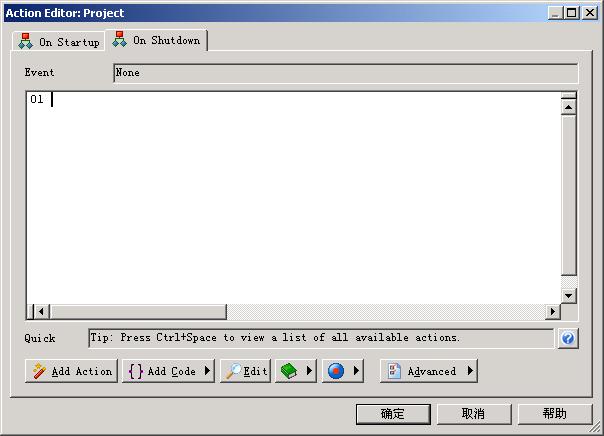Click the horizontal scrollbar right arrow
The height and width of the screenshot is (436, 604).
(x=553, y=311)
